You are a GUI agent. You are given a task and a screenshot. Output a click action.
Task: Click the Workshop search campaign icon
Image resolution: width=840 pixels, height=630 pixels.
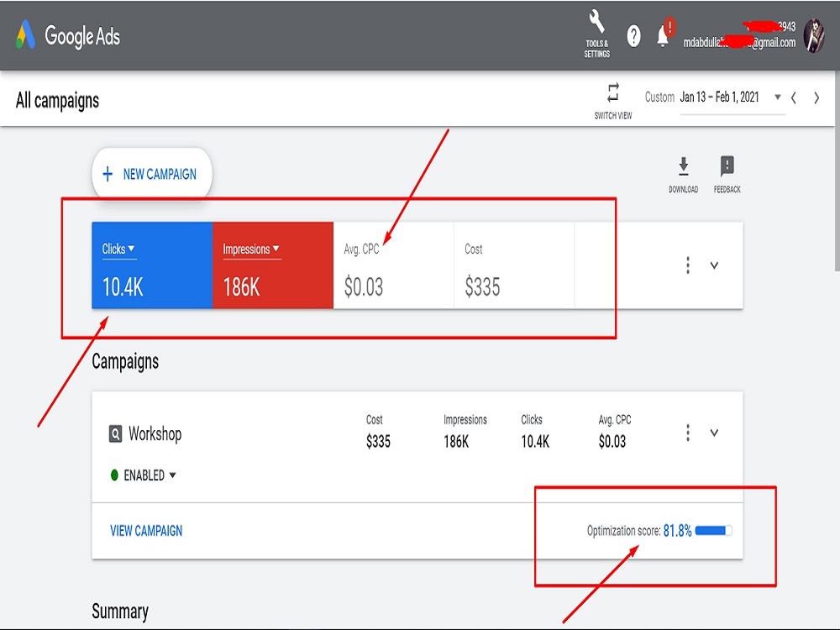115,433
